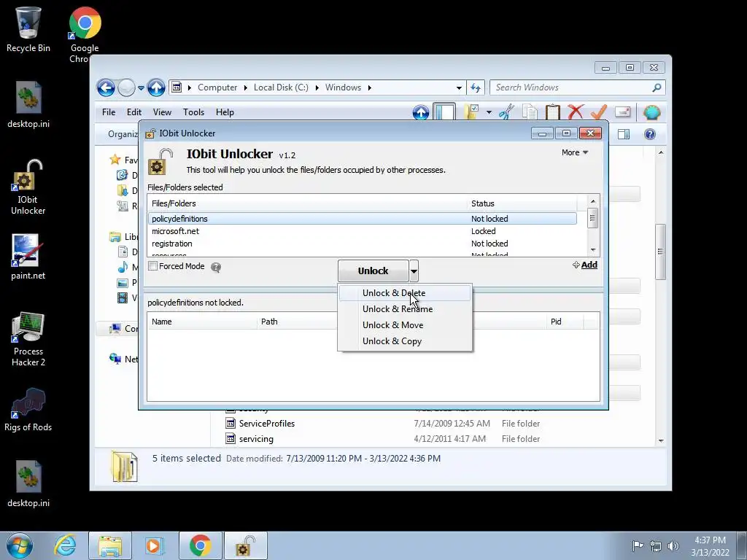This screenshot has width=747, height=560.
Task: Click the IObit Unlocker desktop shortcut
Action: coord(28,187)
